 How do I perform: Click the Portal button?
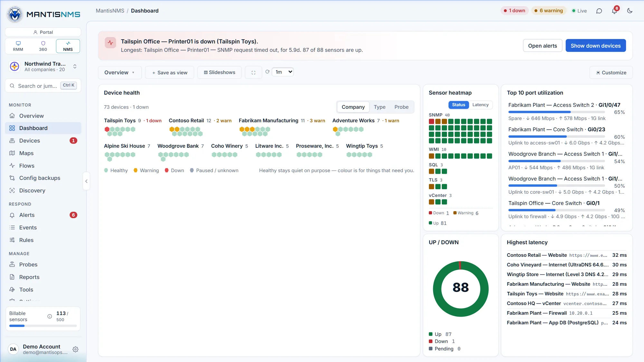[43, 32]
